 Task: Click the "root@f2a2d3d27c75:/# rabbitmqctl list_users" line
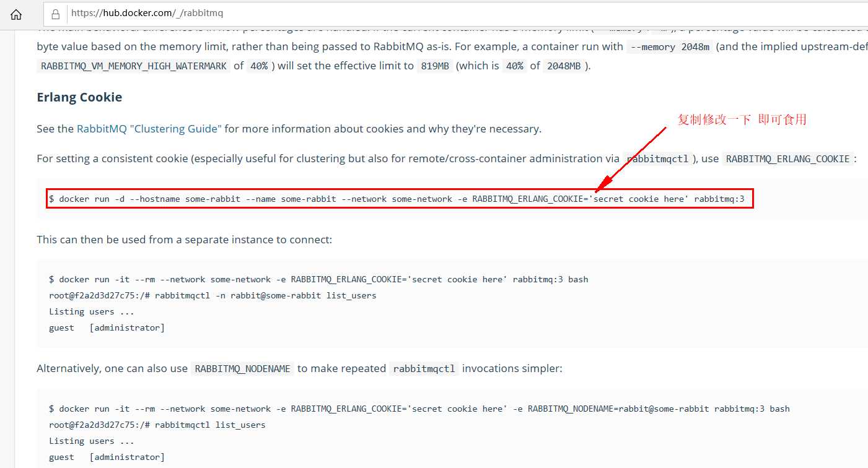[157, 425]
